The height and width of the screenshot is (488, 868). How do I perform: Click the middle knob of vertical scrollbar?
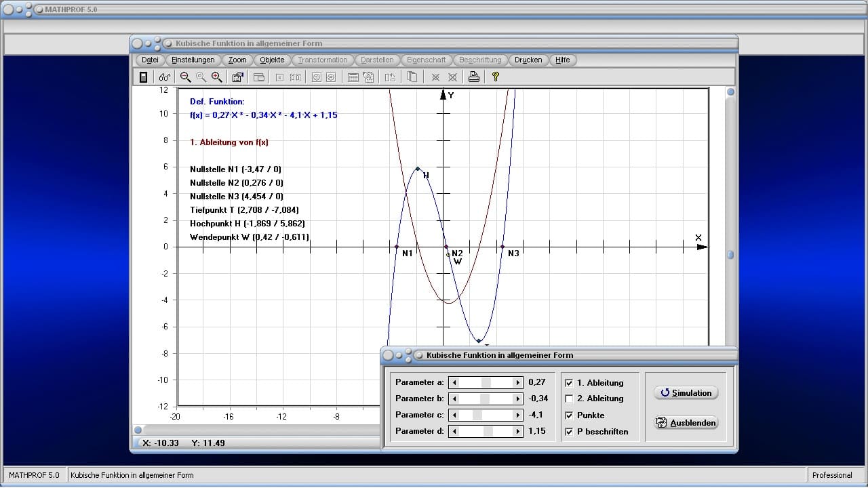pyautogui.click(x=730, y=255)
